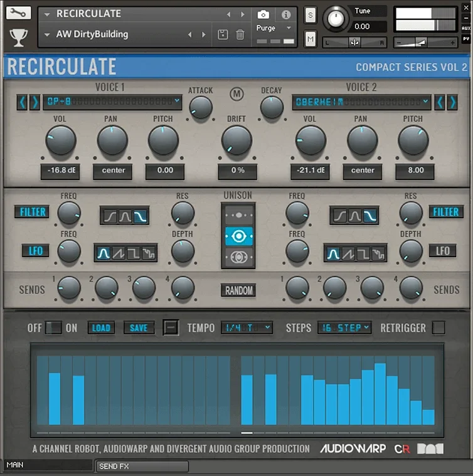Viewport: 473px width, 476px height.
Task: Open the wrench instrument edit tool
Action: (x=19, y=13)
